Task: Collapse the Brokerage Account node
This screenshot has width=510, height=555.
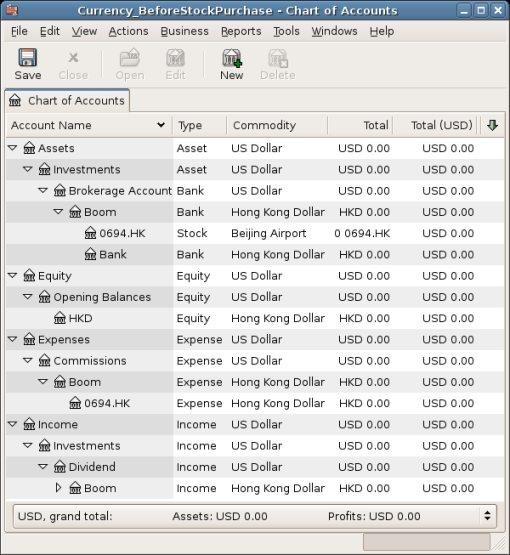Action: pyautogui.click(x=43, y=190)
